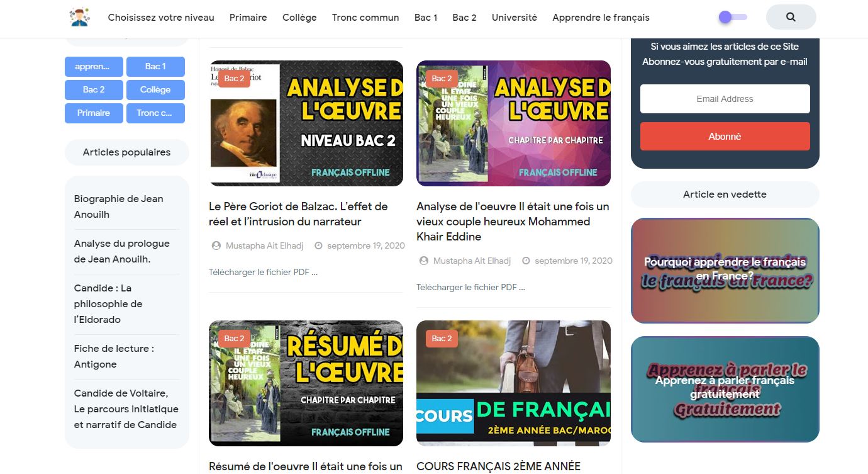Toggle the dark mode switch in header
This screenshot has width=868, height=474.
point(733,17)
